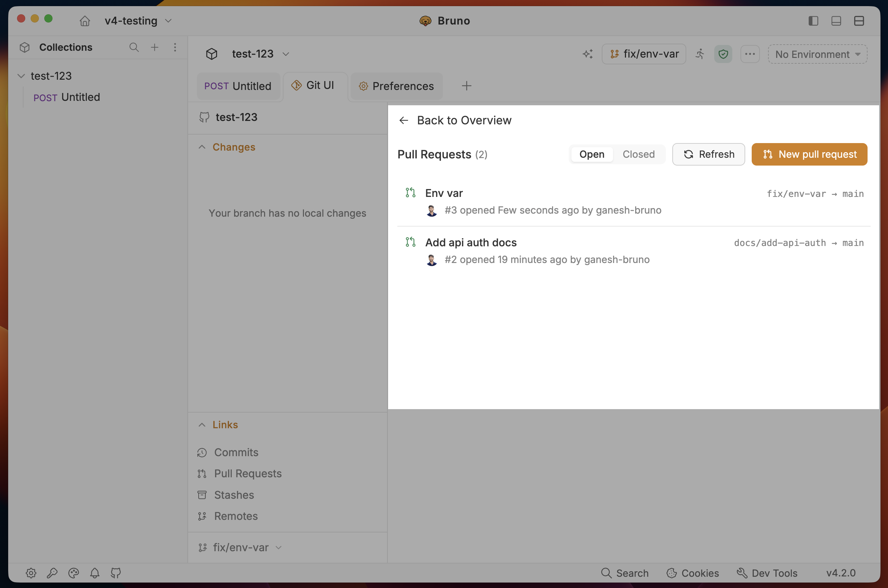Open the notifications bell icon
This screenshot has width=888, height=588.
click(95, 573)
